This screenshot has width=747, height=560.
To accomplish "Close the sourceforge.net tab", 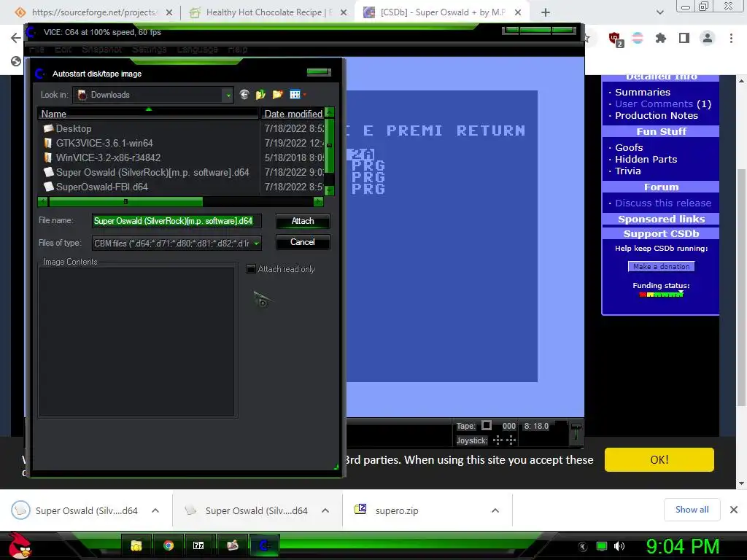I will click(x=169, y=12).
